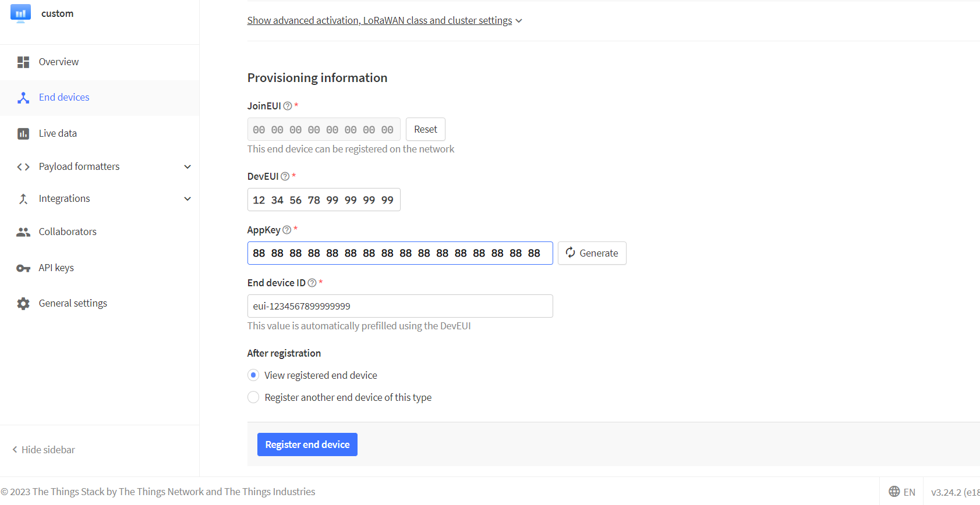Reset the JoinEUI value
Screen dimensions: 980x505
425,129
